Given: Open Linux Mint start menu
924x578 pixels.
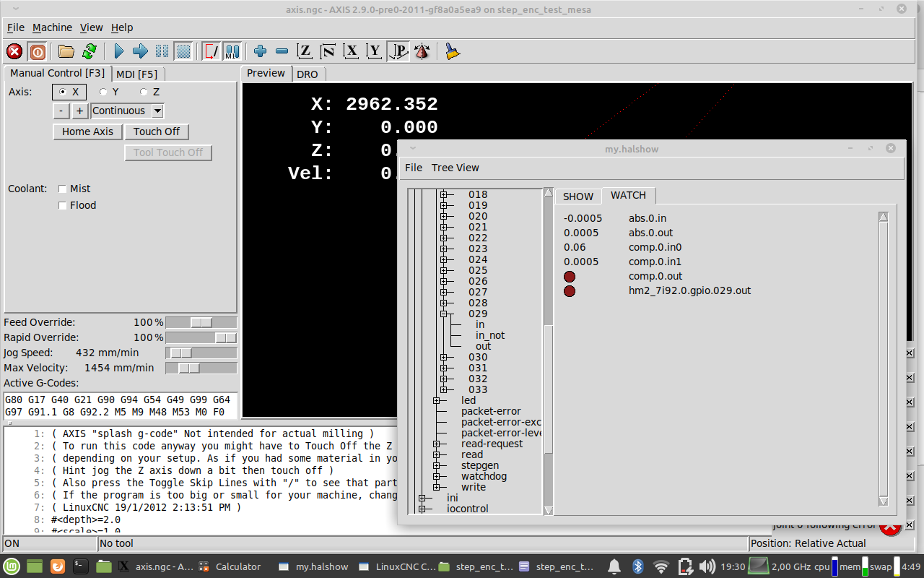Looking at the screenshot, I should click(11, 566).
